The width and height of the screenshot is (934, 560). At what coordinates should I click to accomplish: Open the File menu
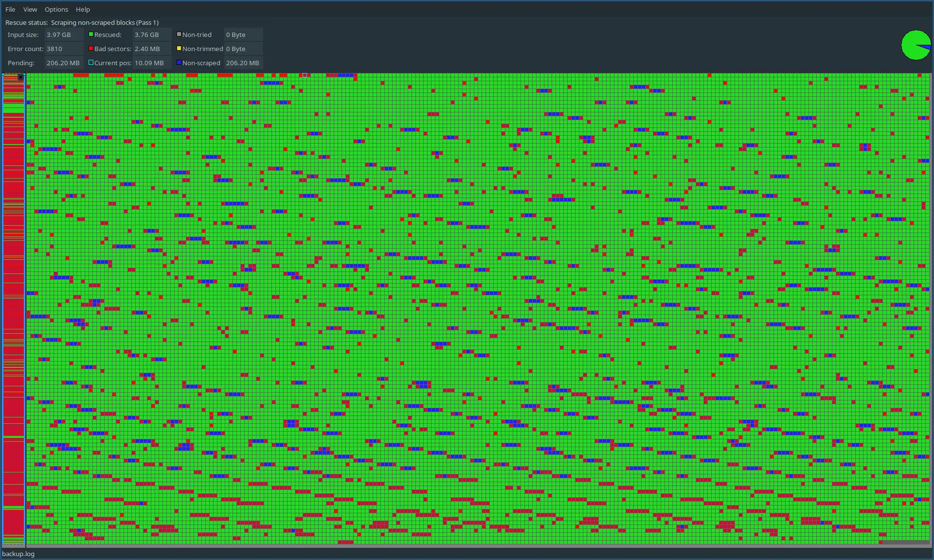pos(10,9)
